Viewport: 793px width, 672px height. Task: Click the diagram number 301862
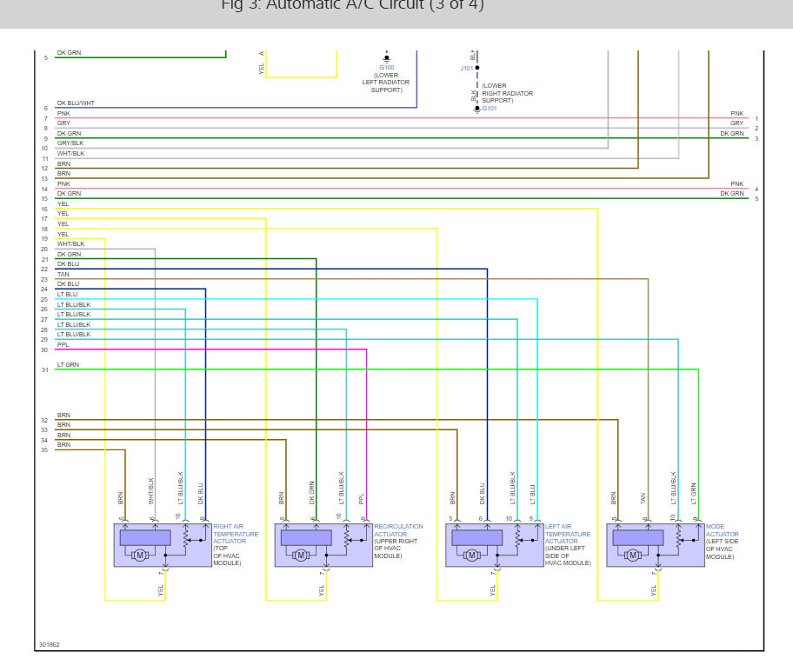pos(49,645)
